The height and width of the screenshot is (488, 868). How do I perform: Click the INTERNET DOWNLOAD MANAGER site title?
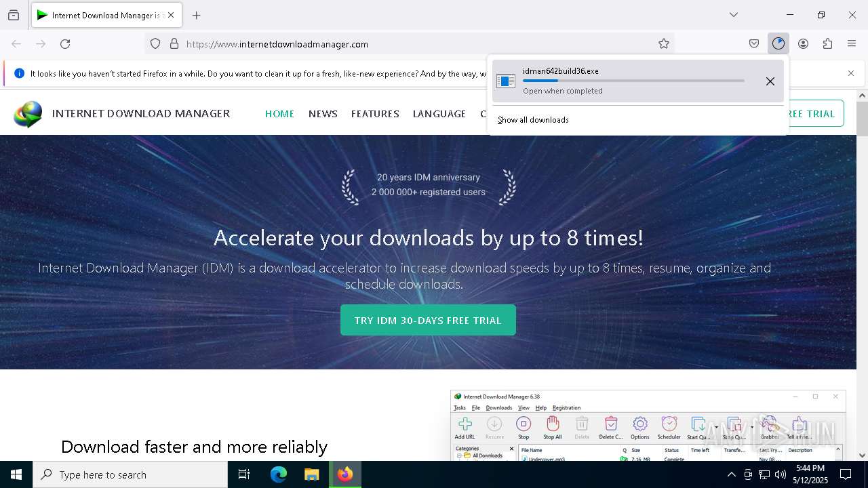[x=141, y=113]
